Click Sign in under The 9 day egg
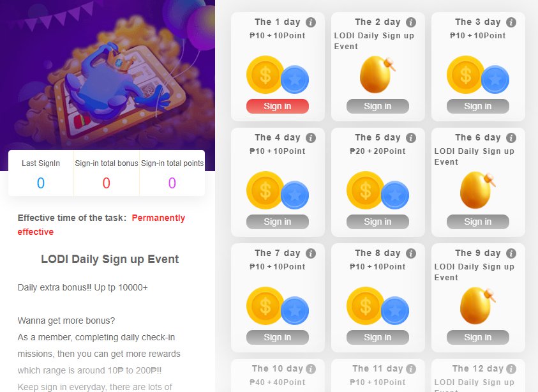The width and height of the screenshot is (538, 392). (x=477, y=338)
